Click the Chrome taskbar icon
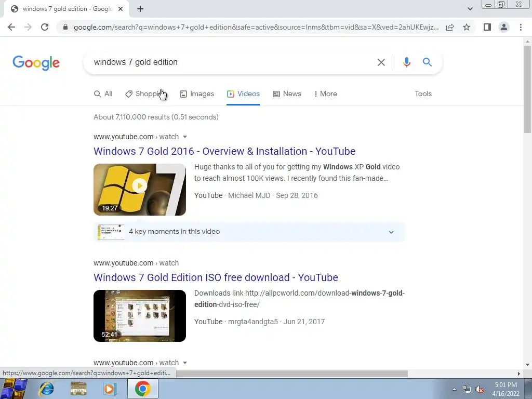532x399 pixels. pos(142,389)
